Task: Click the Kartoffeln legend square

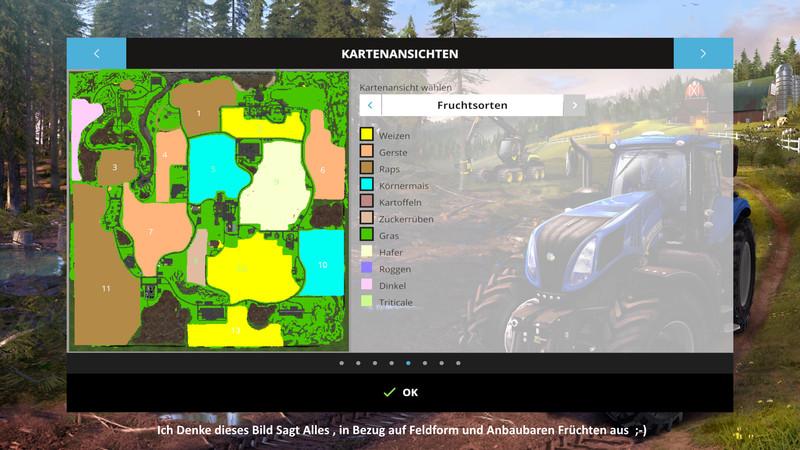Action: coord(367,201)
